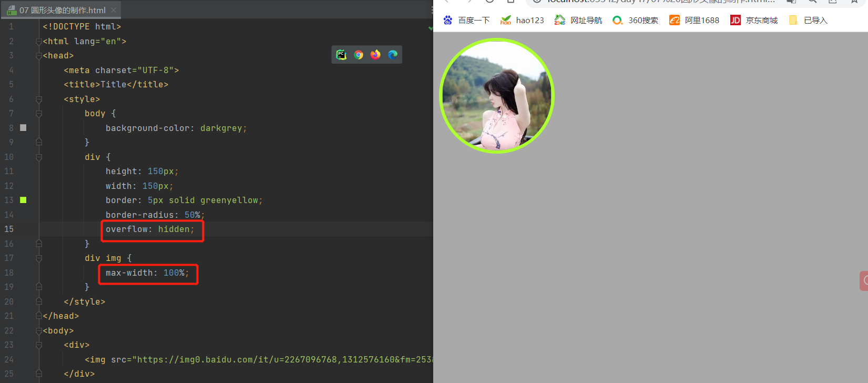Open the hao123 bookmark

tap(522, 20)
